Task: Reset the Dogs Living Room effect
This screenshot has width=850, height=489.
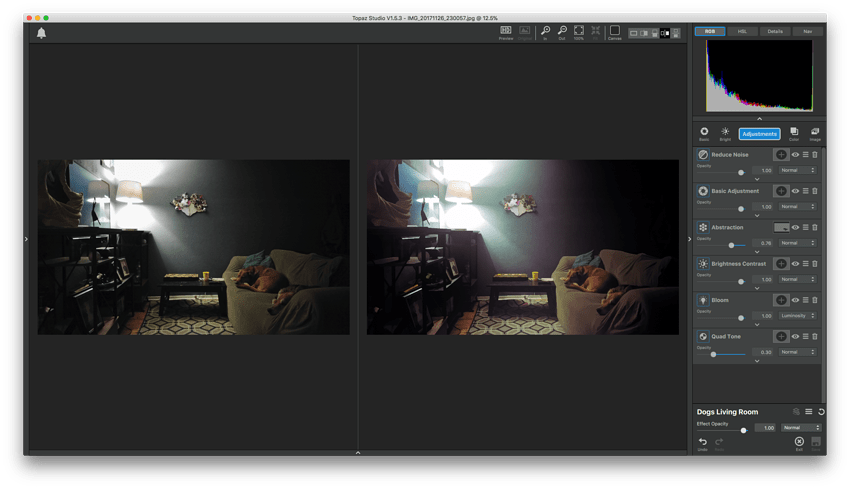Action: coord(820,411)
